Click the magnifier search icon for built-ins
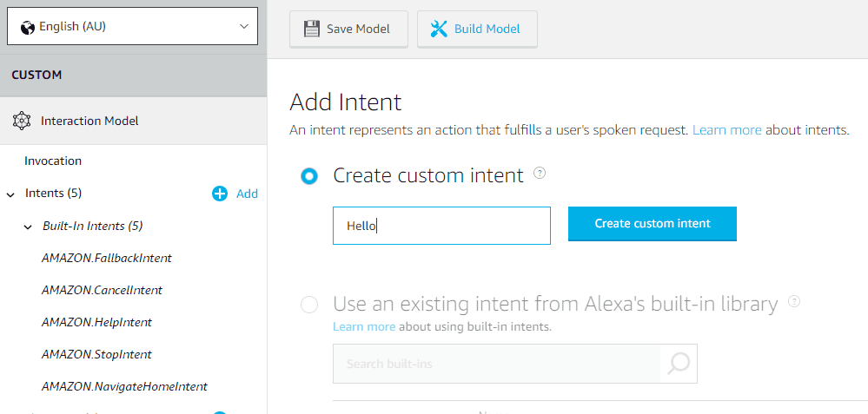868x414 pixels. pos(679,364)
